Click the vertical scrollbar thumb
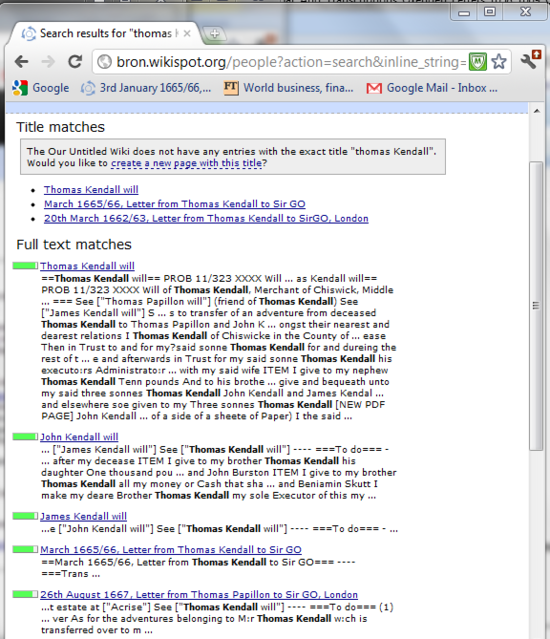This screenshot has height=639, width=550. coord(536,306)
